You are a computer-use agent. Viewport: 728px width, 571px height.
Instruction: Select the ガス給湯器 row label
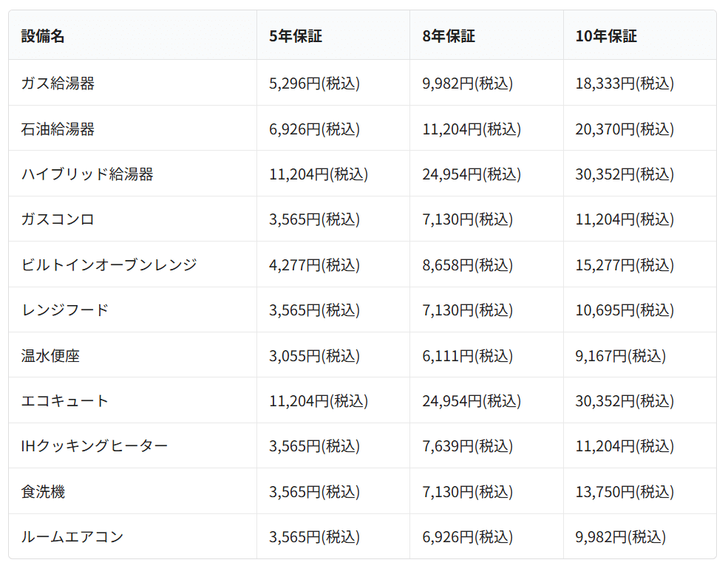click(x=58, y=83)
